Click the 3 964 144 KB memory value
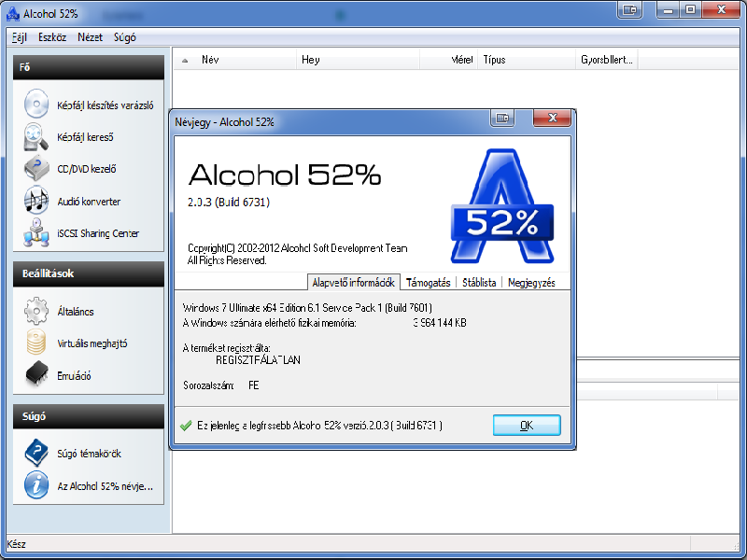This screenshot has height=560, width=747. click(440, 323)
